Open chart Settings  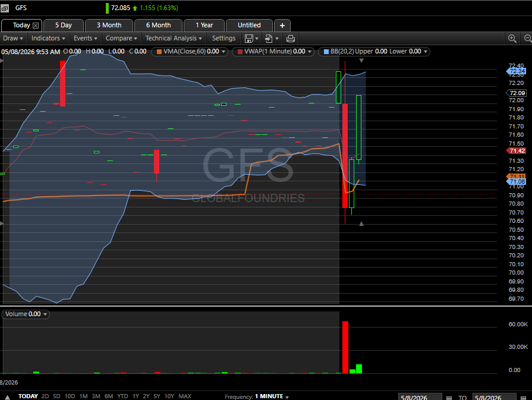coord(223,39)
